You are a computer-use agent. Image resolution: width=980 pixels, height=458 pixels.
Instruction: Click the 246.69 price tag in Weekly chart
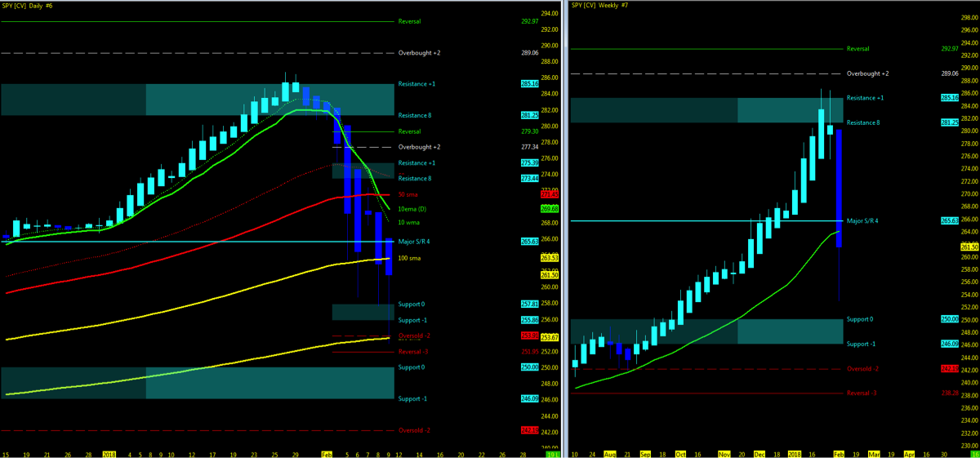tap(949, 344)
